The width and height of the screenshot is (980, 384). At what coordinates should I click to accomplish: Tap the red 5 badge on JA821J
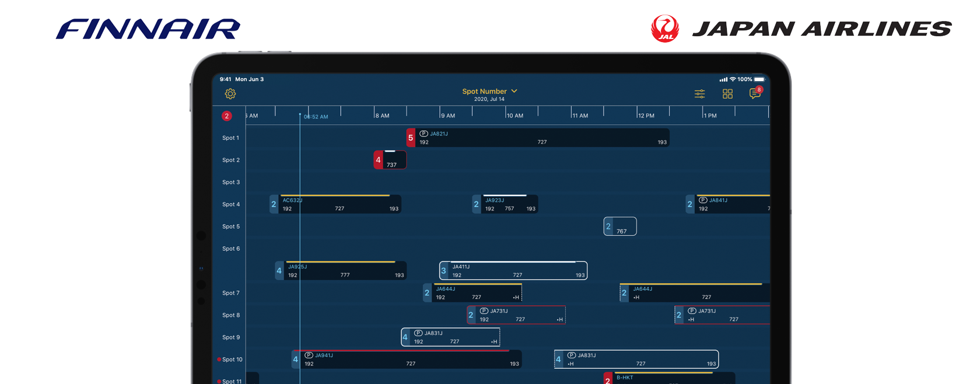coord(411,138)
